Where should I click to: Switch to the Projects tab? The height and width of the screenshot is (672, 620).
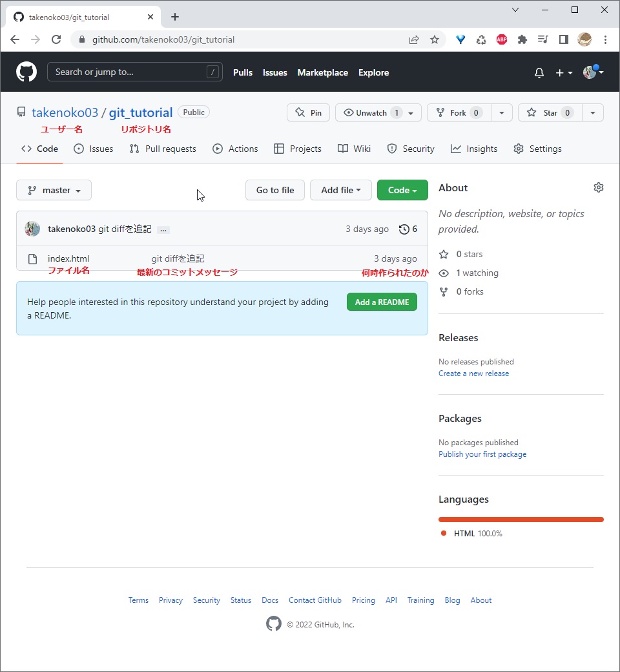click(297, 149)
